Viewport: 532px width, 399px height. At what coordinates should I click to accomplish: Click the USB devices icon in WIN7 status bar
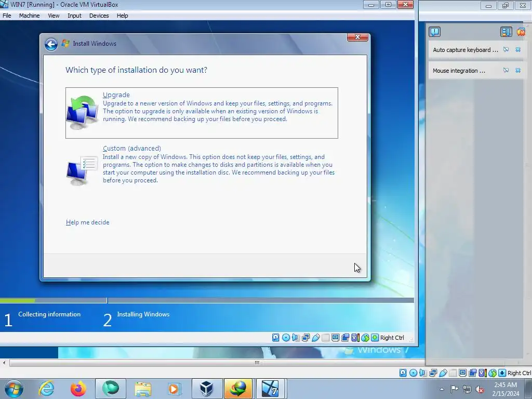pyautogui.click(x=315, y=338)
